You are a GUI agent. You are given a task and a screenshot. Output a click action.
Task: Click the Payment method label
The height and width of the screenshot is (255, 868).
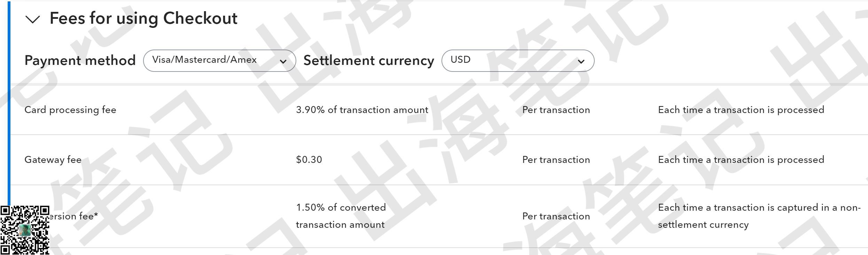80,61
